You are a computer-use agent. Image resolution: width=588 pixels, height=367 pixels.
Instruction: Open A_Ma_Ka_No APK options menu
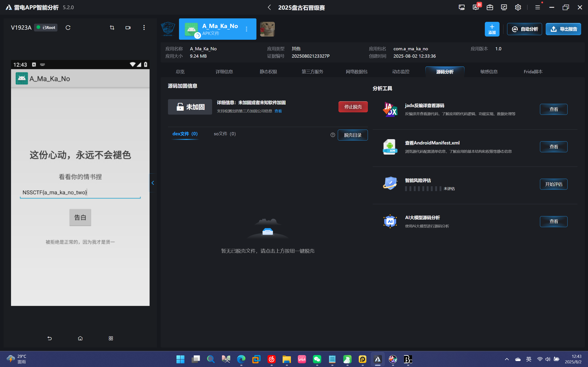pos(246,29)
